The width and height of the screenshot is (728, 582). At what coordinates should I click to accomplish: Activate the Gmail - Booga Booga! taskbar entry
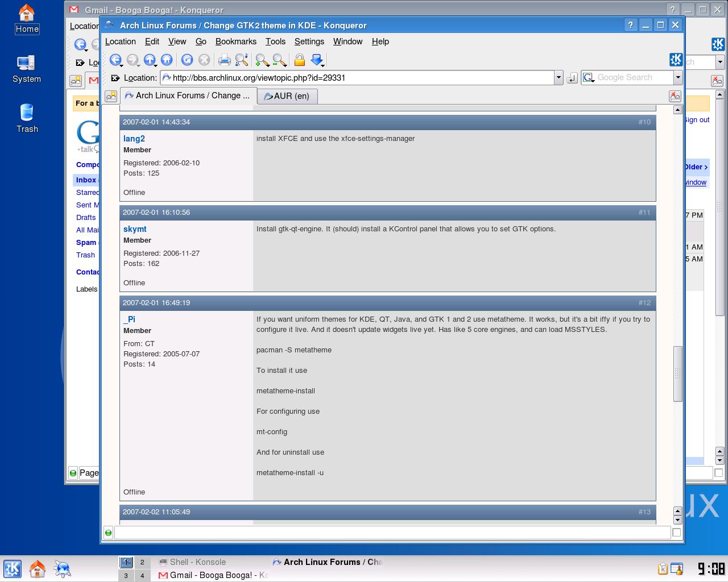(x=213, y=575)
